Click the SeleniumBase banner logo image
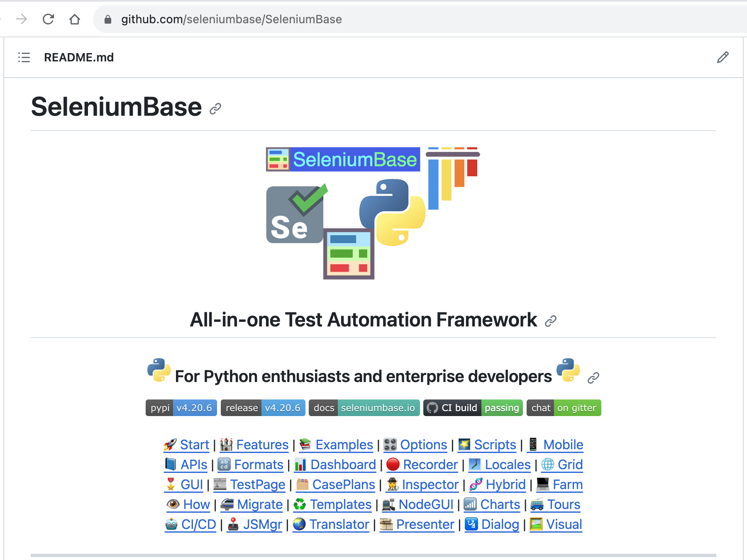The height and width of the screenshot is (560, 747). pos(343,159)
